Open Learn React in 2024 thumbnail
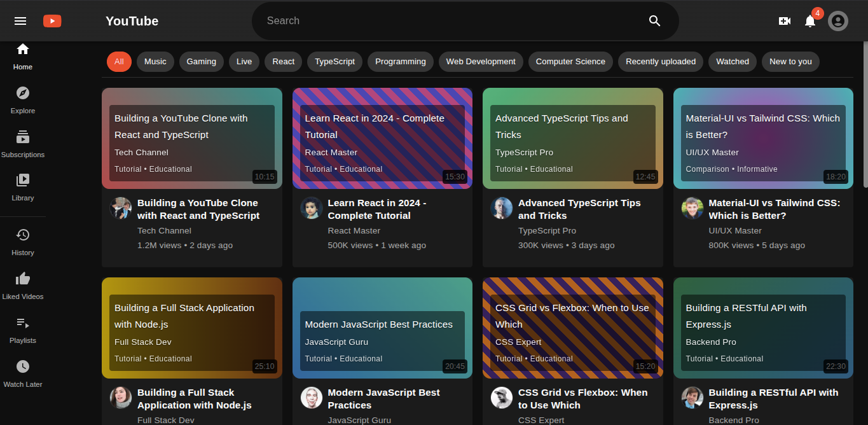This screenshot has height=425, width=868. pos(382,138)
